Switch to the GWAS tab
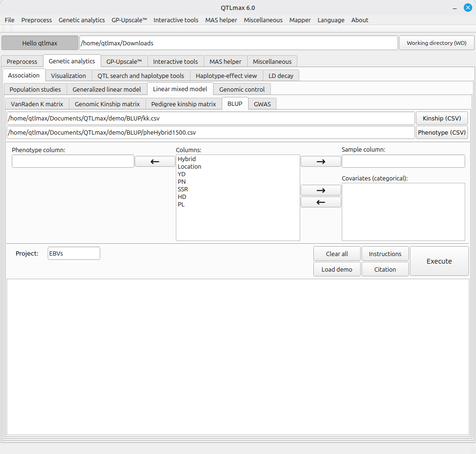 click(262, 104)
